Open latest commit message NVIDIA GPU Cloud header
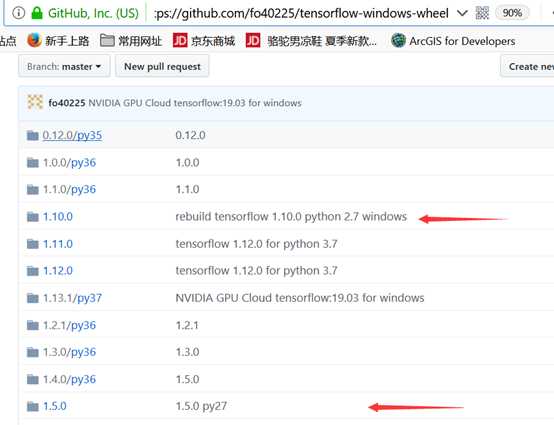 195,103
